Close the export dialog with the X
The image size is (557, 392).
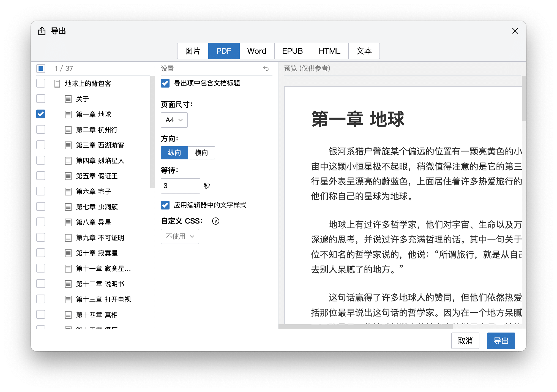(515, 31)
